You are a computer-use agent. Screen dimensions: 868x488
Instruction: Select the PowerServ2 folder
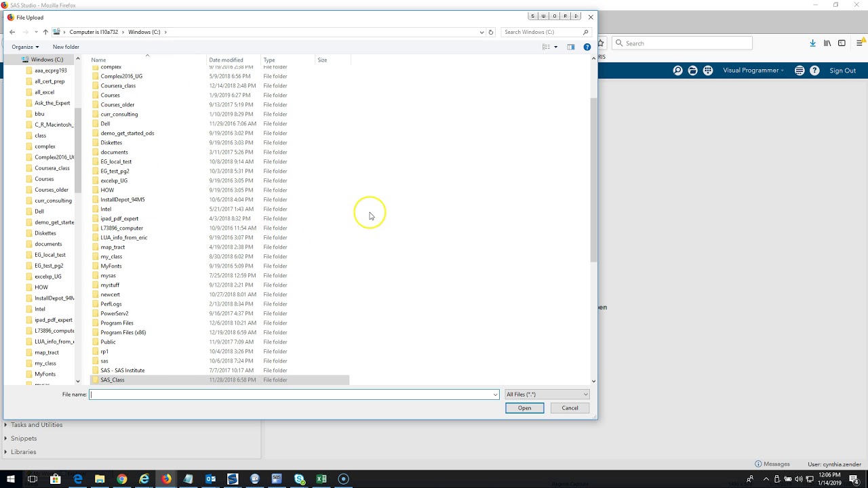(220, 314)
